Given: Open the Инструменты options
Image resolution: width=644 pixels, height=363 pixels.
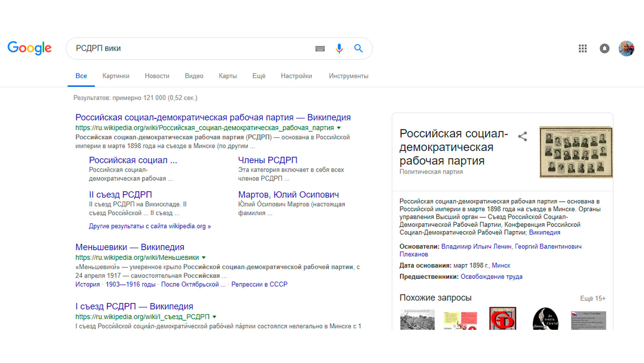Looking at the screenshot, I should coord(348,76).
